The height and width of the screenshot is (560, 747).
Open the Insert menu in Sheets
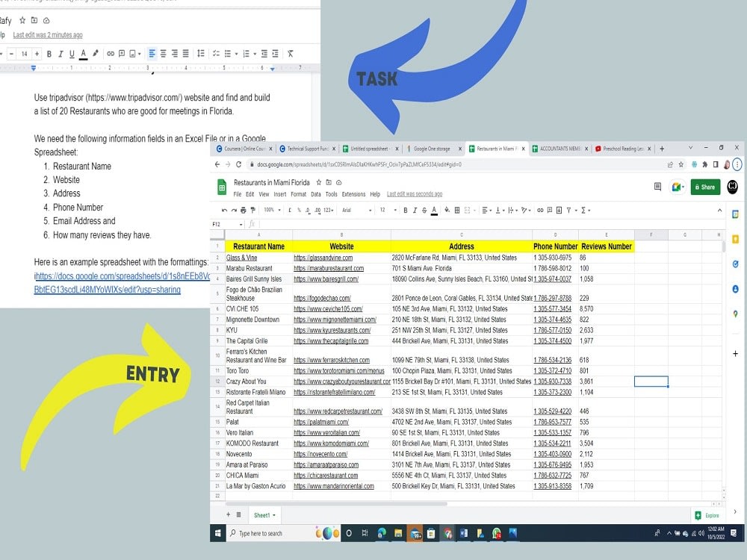(280, 194)
